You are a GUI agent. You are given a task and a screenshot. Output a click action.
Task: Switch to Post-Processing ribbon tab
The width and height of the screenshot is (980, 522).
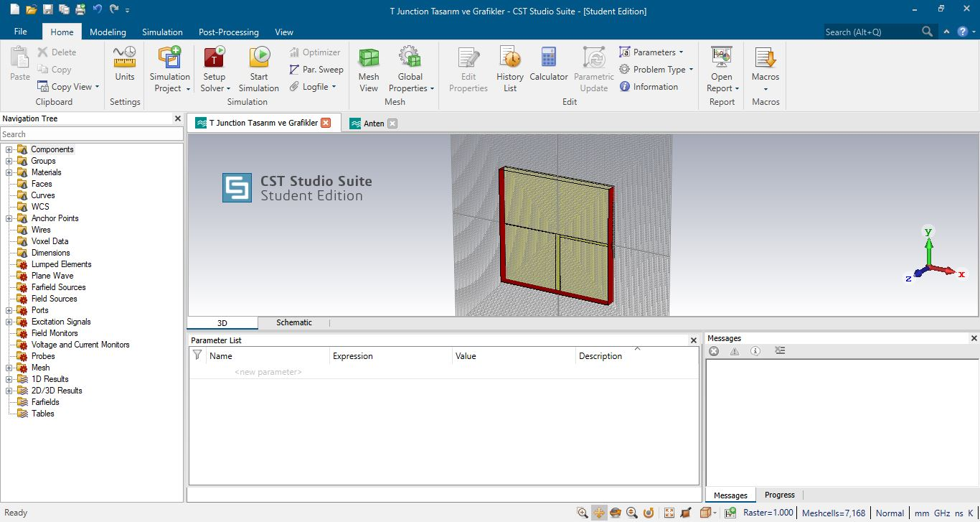229,32
